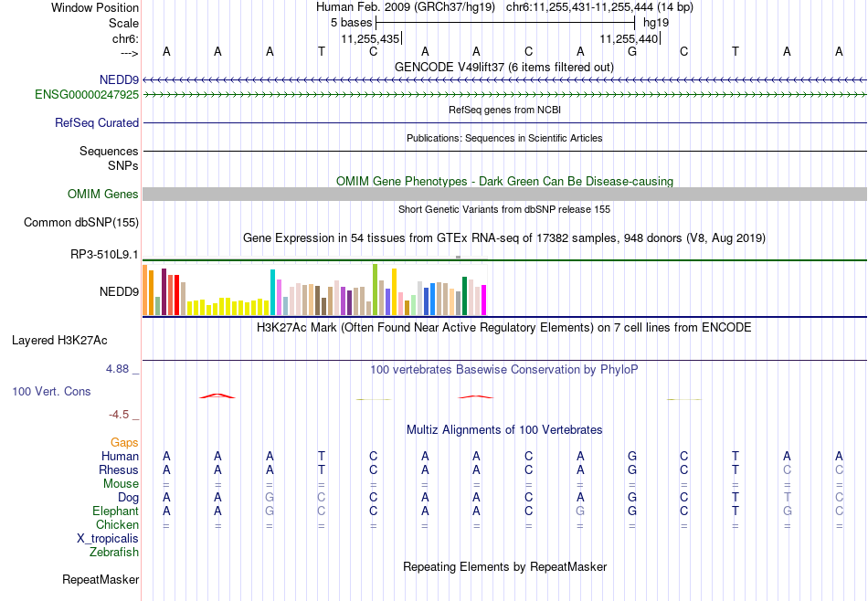Select the Layered H3K27Ac track label

click(59, 341)
